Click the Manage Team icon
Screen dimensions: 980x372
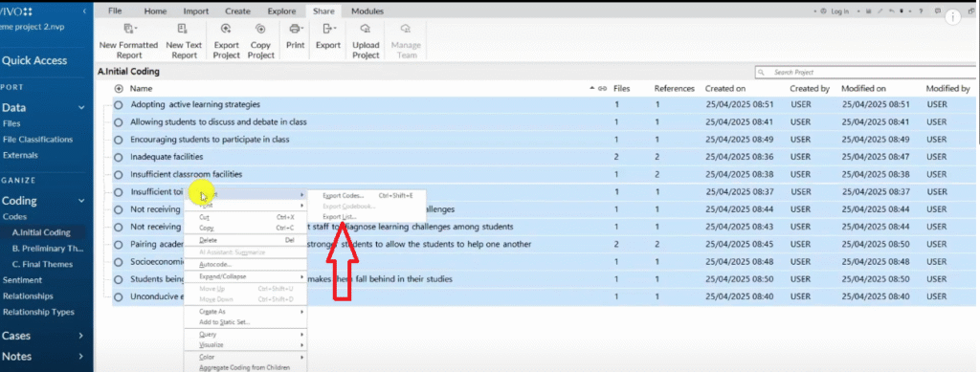tap(406, 29)
